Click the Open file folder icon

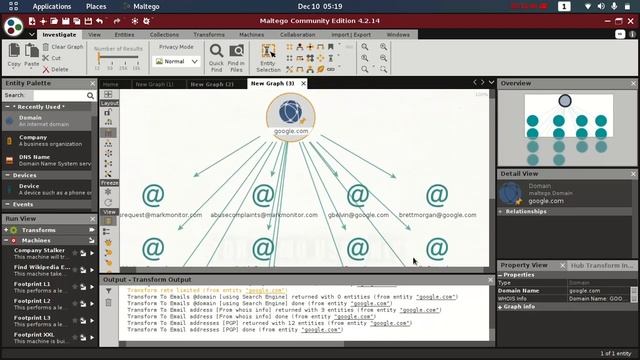click(x=54, y=21)
